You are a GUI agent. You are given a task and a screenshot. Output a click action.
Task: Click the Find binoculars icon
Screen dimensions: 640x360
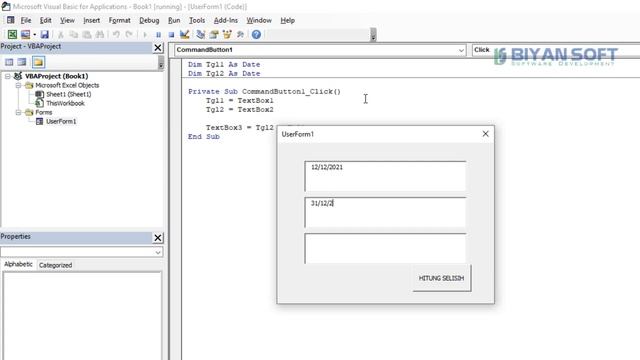click(x=100, y=35)
